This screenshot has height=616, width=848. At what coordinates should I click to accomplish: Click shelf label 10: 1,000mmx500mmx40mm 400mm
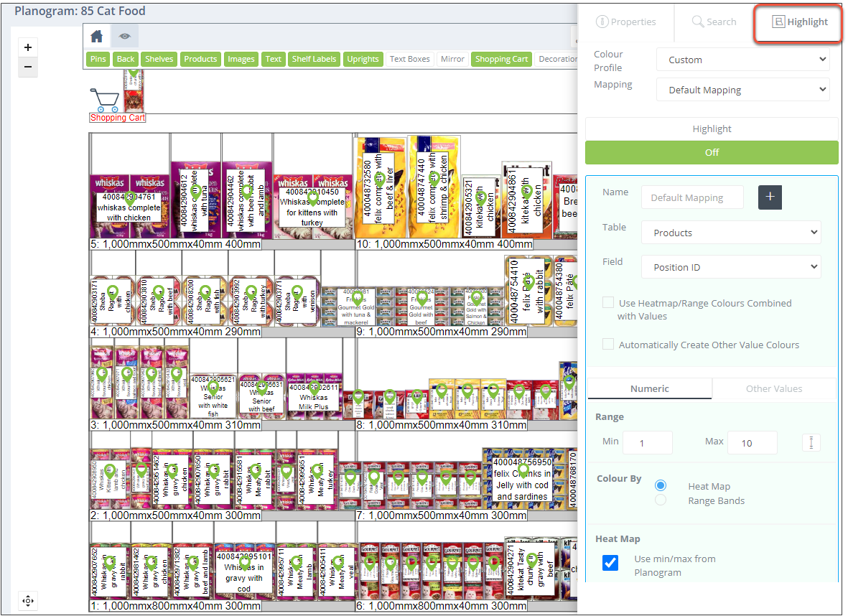(444, 244)
